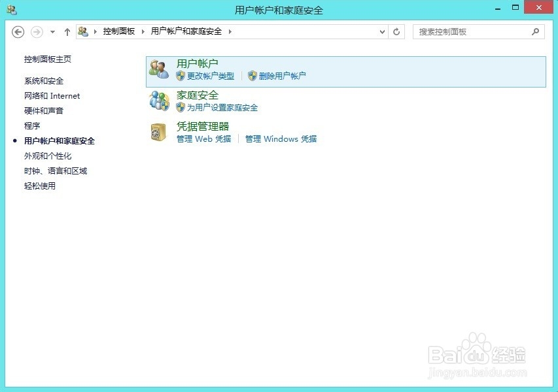Open the address bar history dropdown
Screen dimensions: 558x392
tap(381, 31)
